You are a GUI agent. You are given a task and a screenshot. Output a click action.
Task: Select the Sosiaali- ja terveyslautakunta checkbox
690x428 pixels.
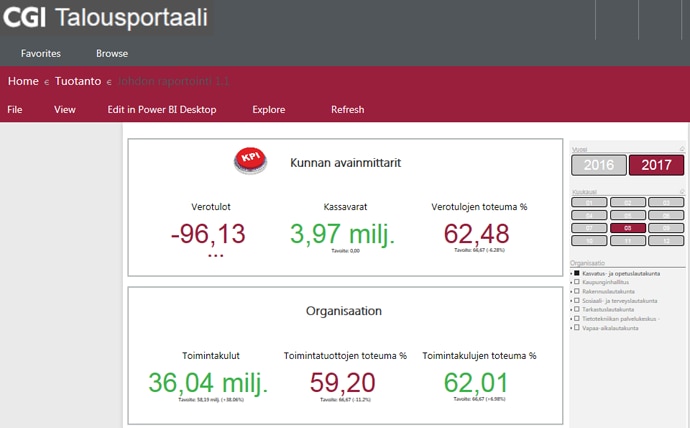[x=577, y=300]
